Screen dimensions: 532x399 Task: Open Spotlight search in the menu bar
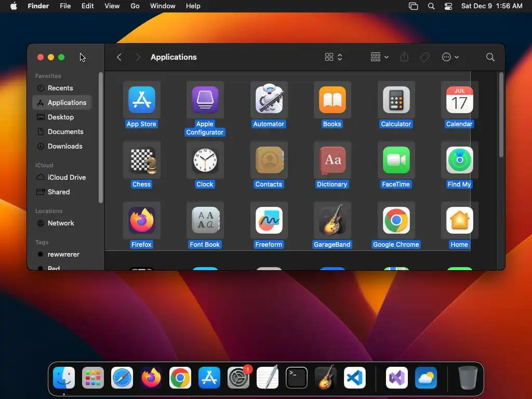click(x=431, y=6)
